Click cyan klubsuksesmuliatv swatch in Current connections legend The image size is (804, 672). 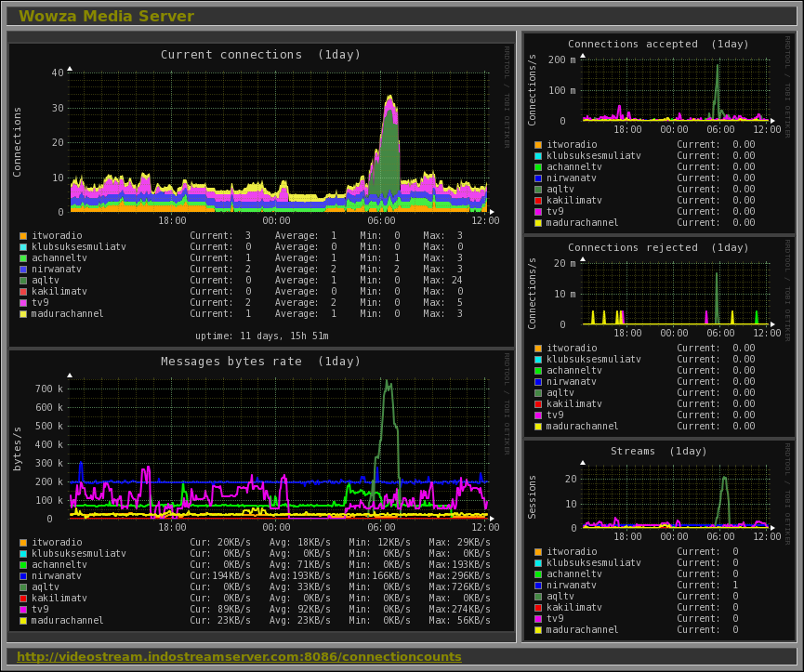pos(23,247)
